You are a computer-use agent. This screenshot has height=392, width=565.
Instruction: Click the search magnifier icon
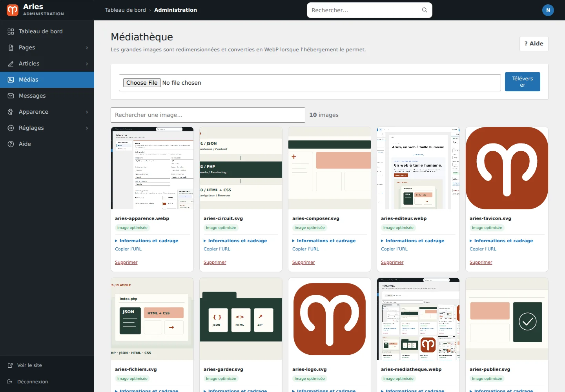click(x=425, y=10)
